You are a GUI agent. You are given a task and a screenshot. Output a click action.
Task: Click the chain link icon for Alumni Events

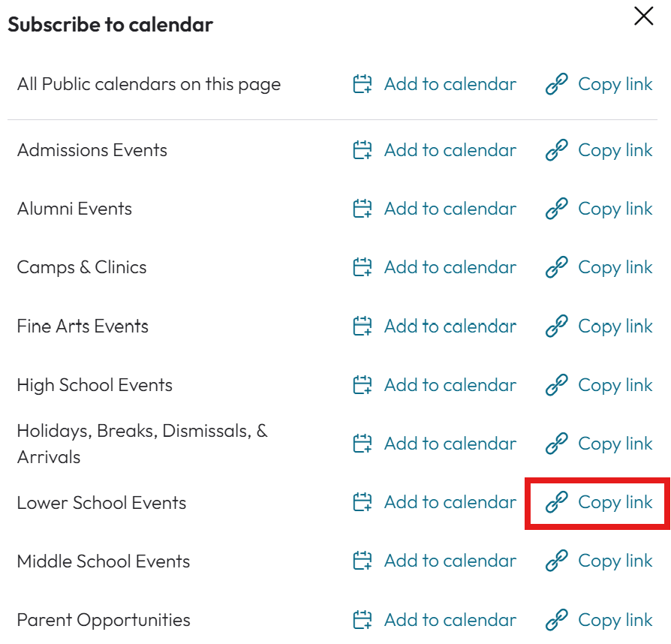pyautogui.click(x=556, y=209)
